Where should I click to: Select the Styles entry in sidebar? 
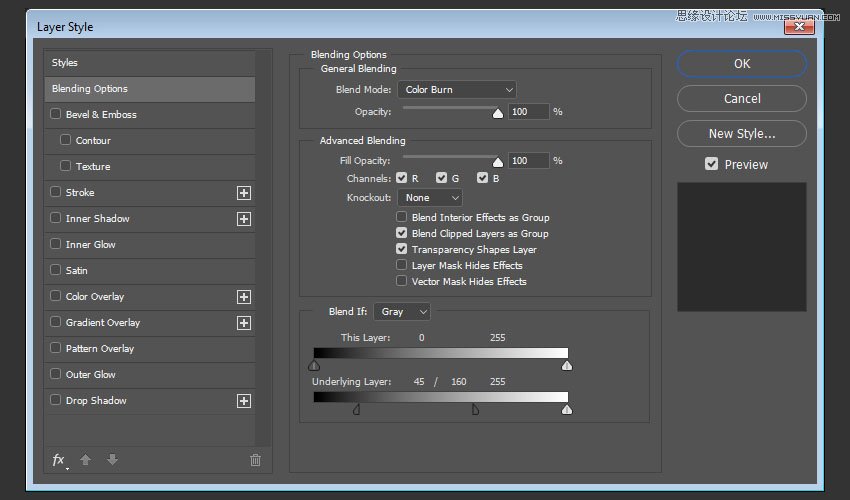point(149,63)
